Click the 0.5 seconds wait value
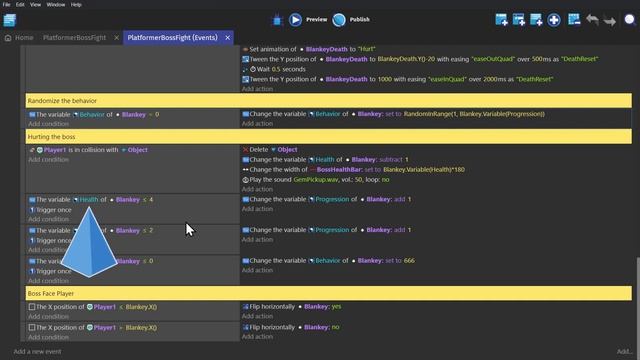The width and height of the screenshot is (640, 360). [276, 69]
